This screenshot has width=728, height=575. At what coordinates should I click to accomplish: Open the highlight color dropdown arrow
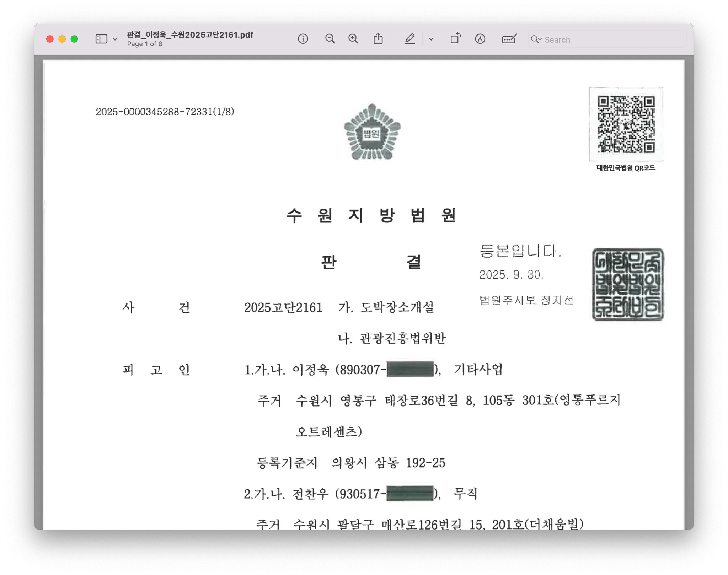[431, 40]
